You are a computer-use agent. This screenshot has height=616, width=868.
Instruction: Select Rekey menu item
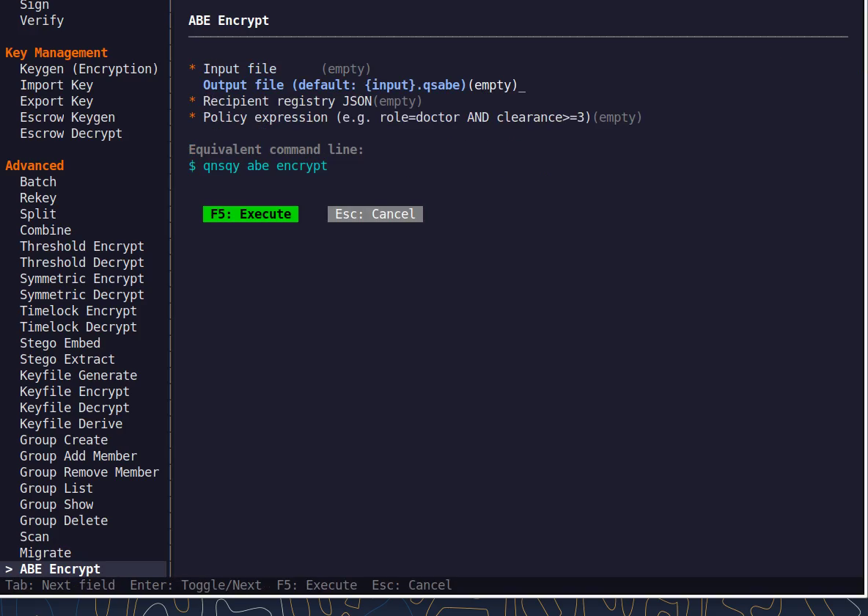(38, 198)
